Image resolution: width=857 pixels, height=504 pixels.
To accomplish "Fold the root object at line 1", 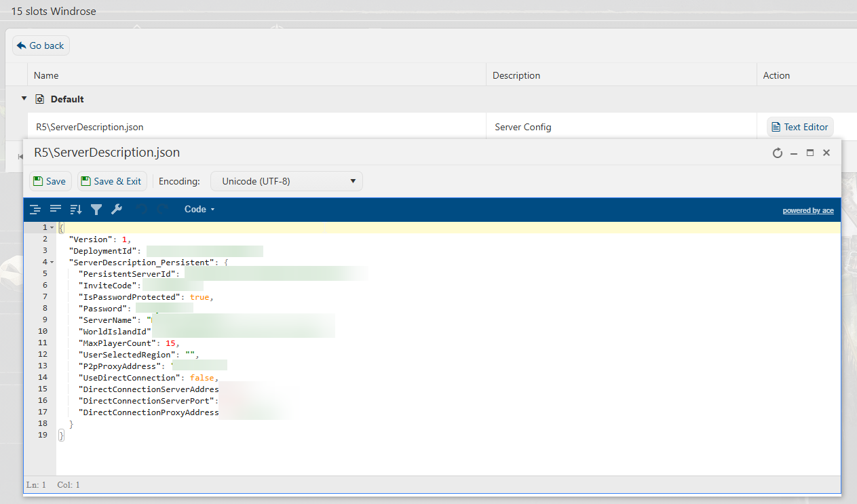I will point(52,228).
